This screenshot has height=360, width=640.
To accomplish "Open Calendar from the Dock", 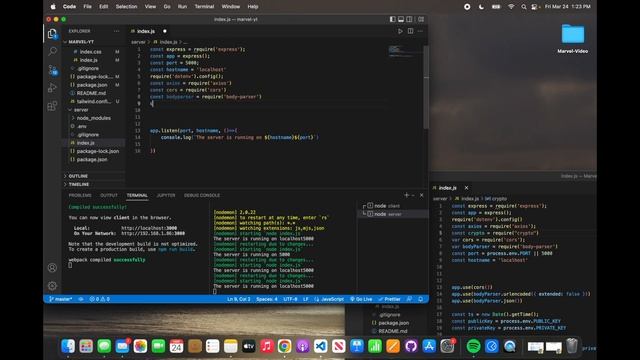I will pyautogui.click(x=176, y=346).
